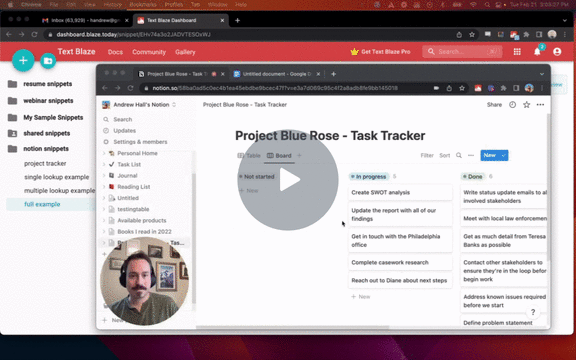Open the shared snippets folder

pyautogui.click(x=48, y=133)
